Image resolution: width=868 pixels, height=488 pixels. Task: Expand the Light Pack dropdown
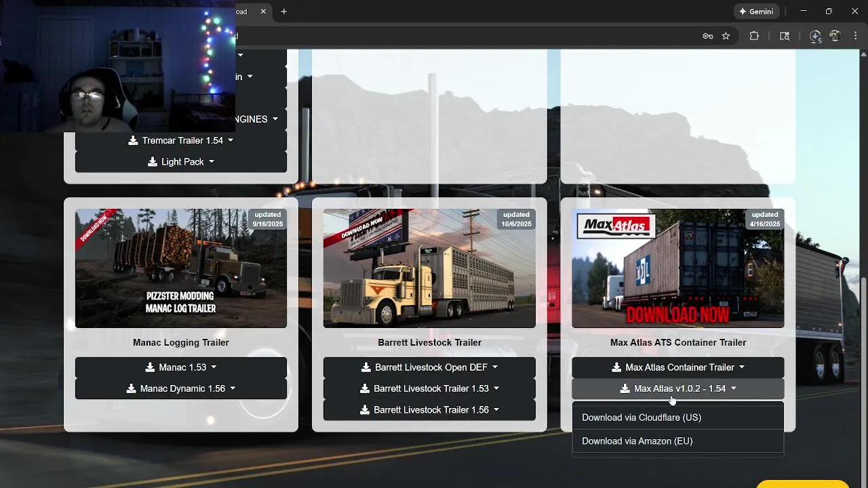click(x=181, y=162)
